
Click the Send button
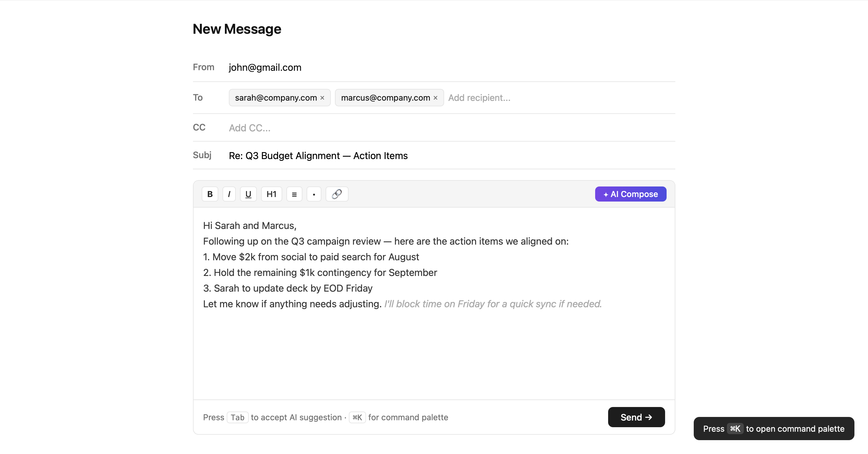click(636, 417)
